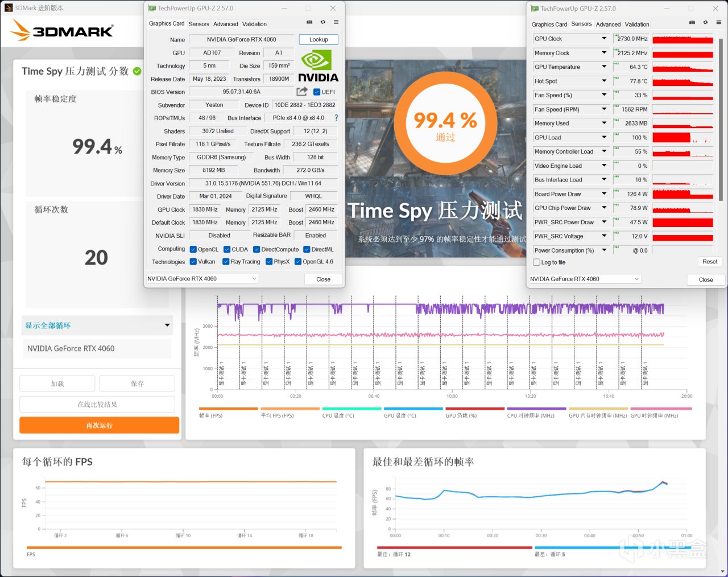
Task: Click Close in GPU-Z Sensors window
Action: (x=706, y=279)
